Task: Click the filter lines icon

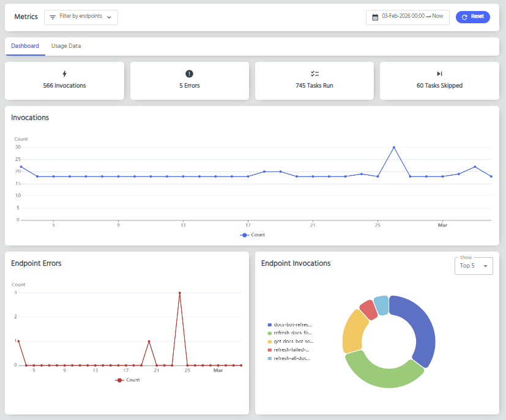Action: pos(53,17)
